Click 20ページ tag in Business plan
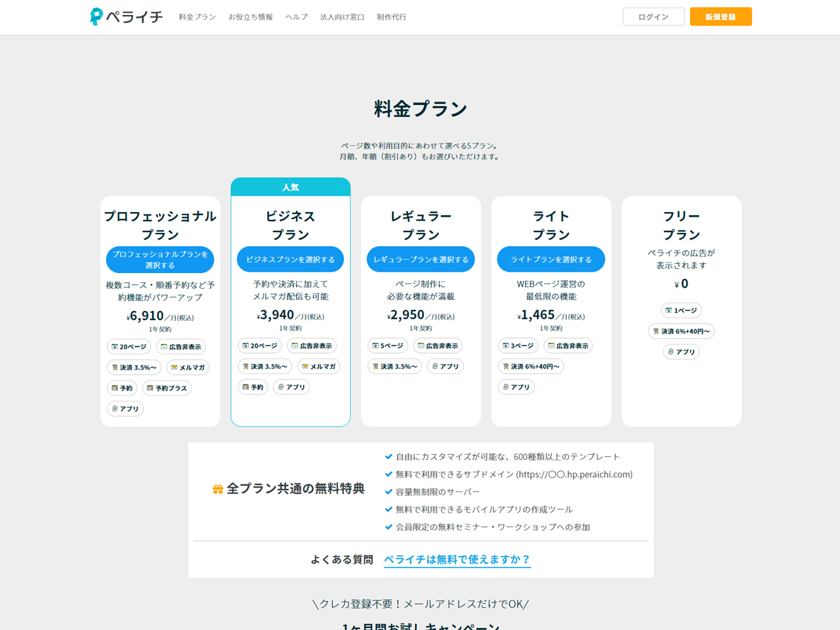This screenshot has height=630, width=840. (x=260, y=346)
